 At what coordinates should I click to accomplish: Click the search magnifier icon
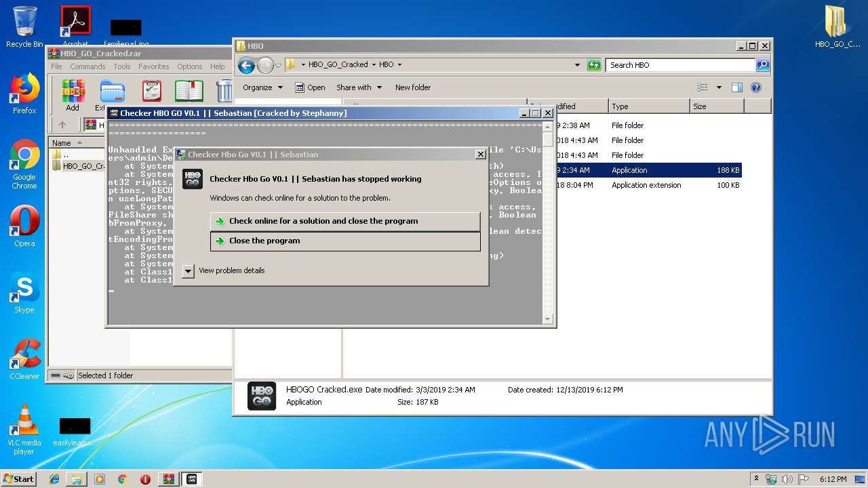(763, 65)
